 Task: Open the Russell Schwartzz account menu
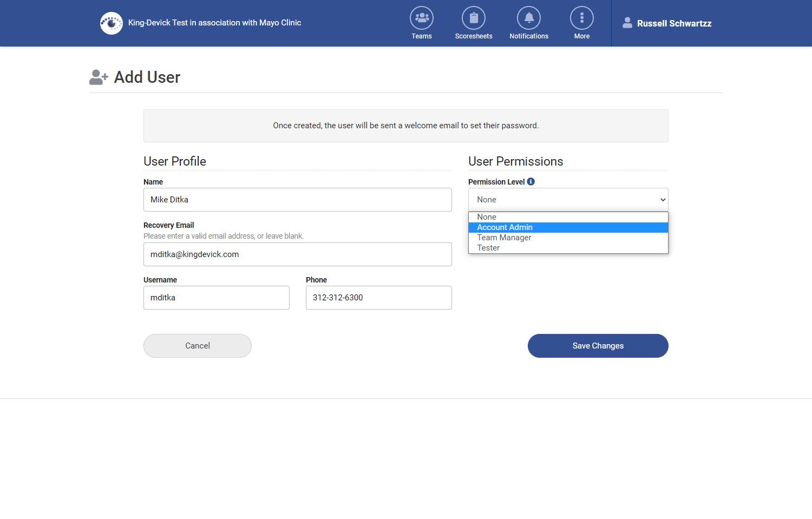point(673,23)
